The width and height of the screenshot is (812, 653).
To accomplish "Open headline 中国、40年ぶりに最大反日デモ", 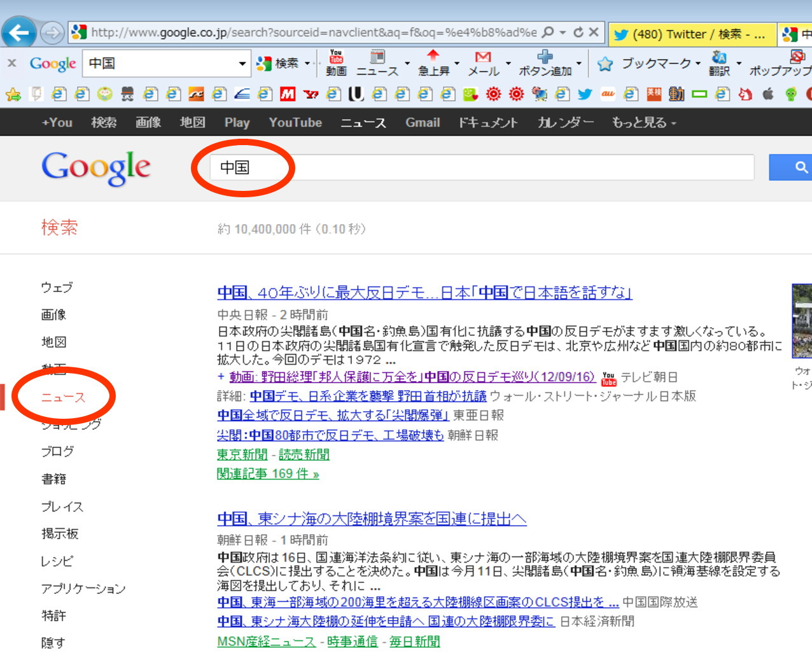I will pyautogui.click(x=424, y=292).
